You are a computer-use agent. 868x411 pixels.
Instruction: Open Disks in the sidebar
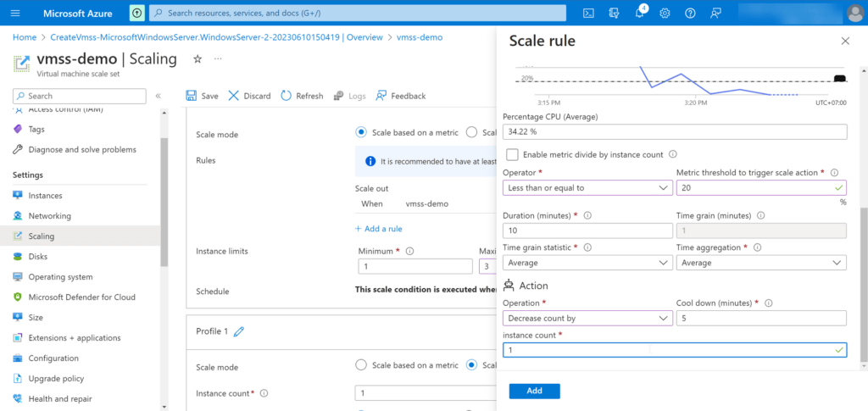click(37, 257)
